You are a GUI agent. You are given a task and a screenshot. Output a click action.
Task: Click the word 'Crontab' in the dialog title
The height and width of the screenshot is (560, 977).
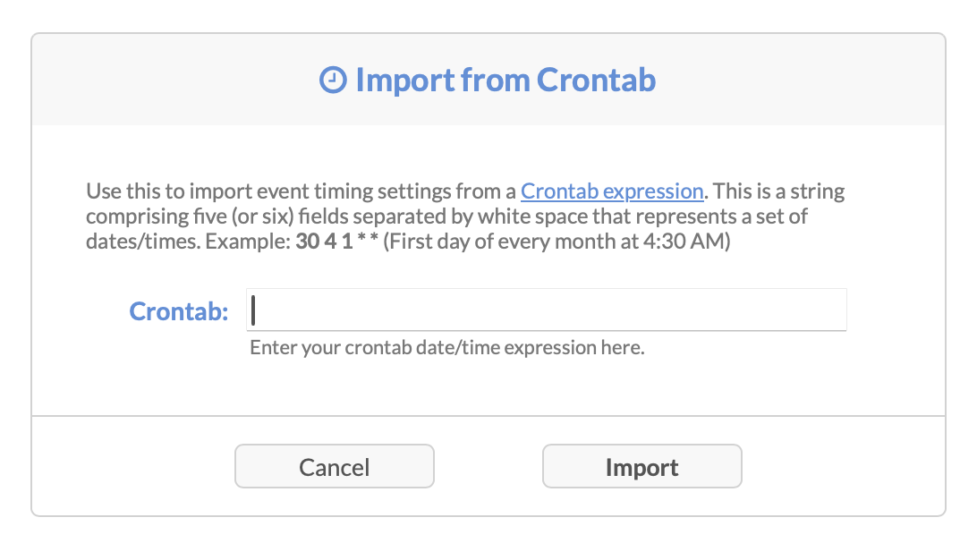click(596, 81)
